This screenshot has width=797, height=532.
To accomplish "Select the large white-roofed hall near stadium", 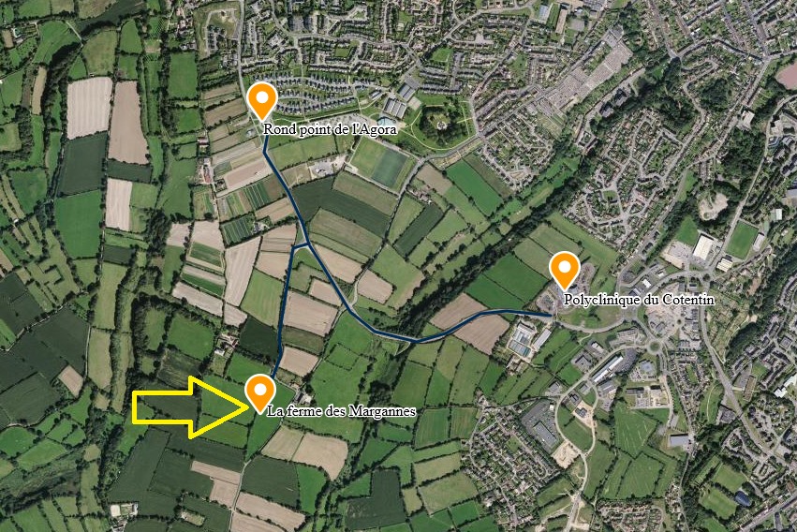I will pyautogui.click(x=703, y=247).
